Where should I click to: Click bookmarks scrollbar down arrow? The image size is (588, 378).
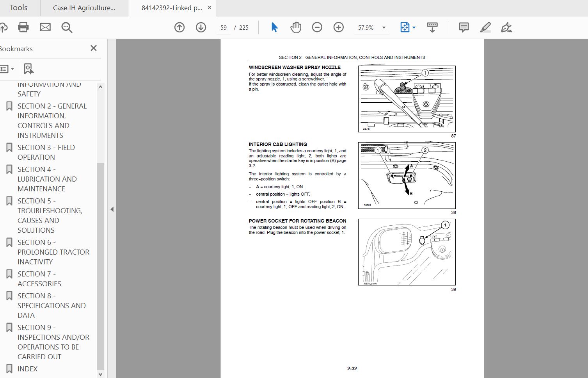pyautogui.click(x=100, y=374)
